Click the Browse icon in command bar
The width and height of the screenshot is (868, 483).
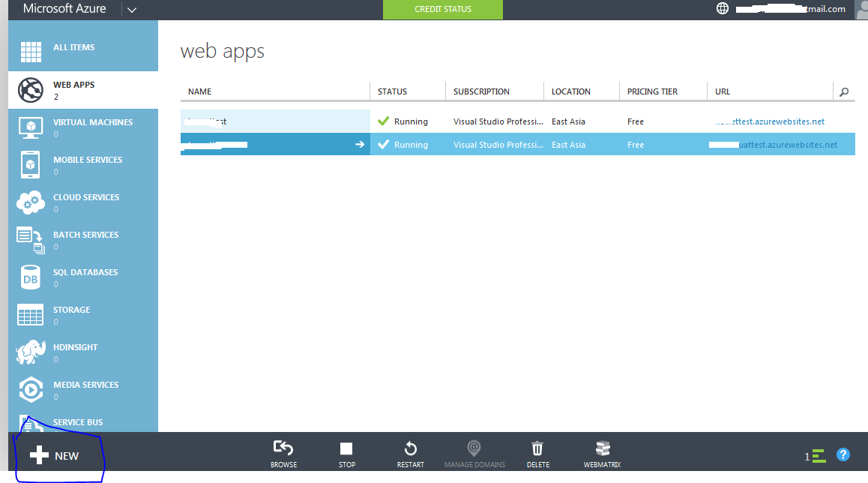(283, 448)
